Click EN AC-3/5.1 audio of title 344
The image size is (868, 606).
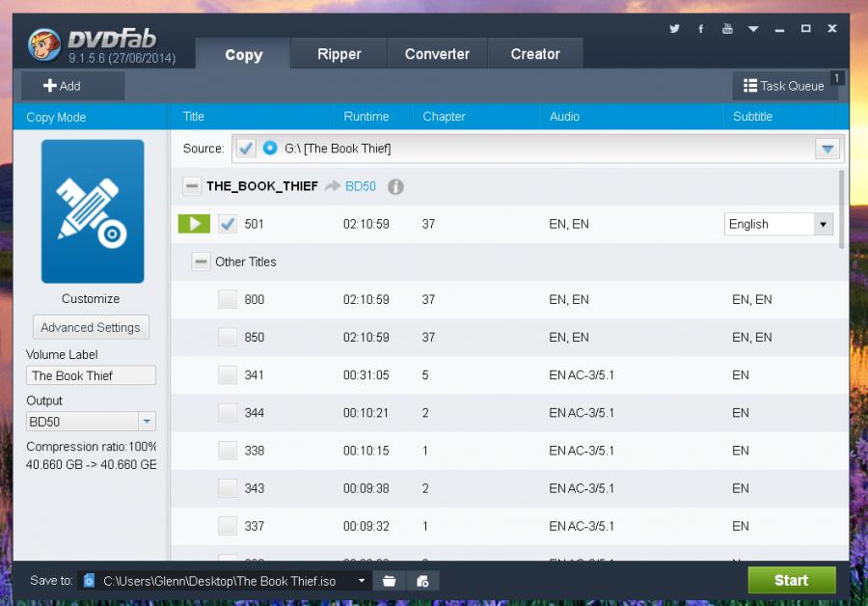(x=582, y=413)
